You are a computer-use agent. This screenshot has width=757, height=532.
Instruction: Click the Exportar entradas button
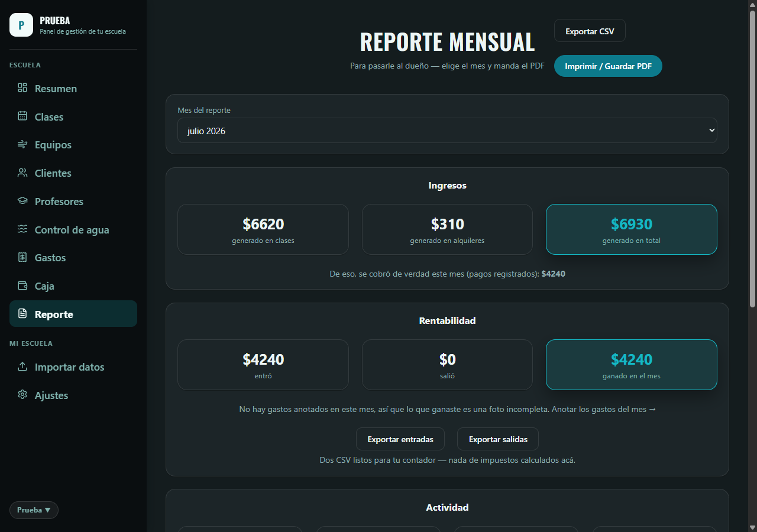click(400, 439)
